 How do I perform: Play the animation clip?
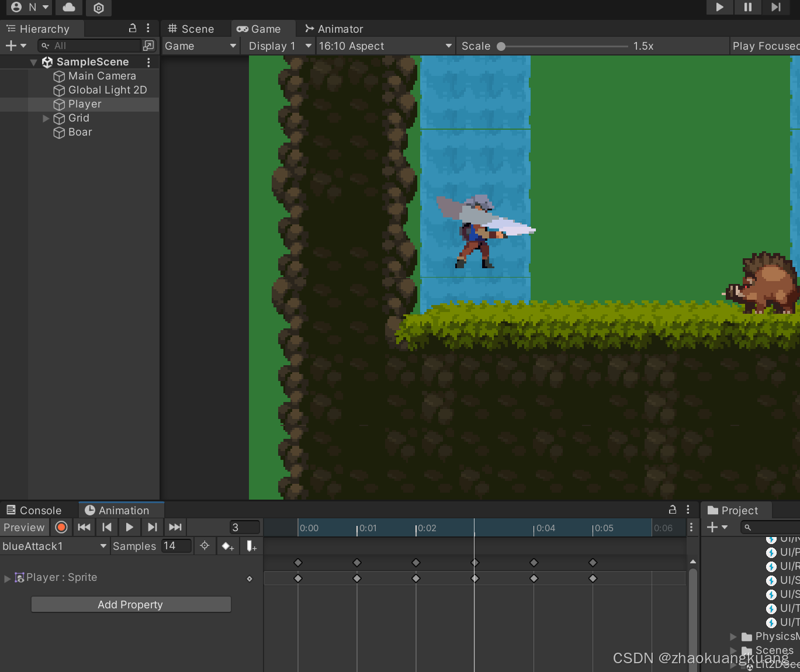129,527
